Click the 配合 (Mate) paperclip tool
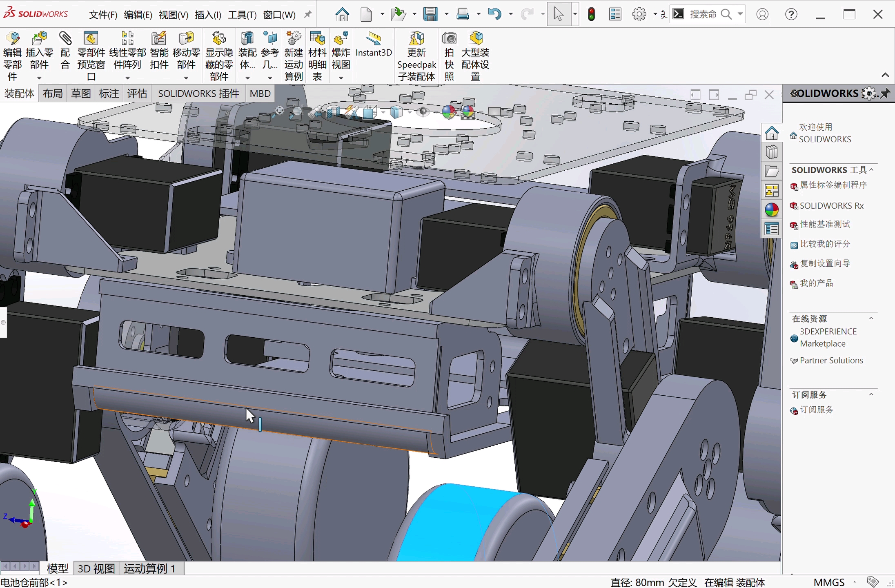 coord(65,51)
